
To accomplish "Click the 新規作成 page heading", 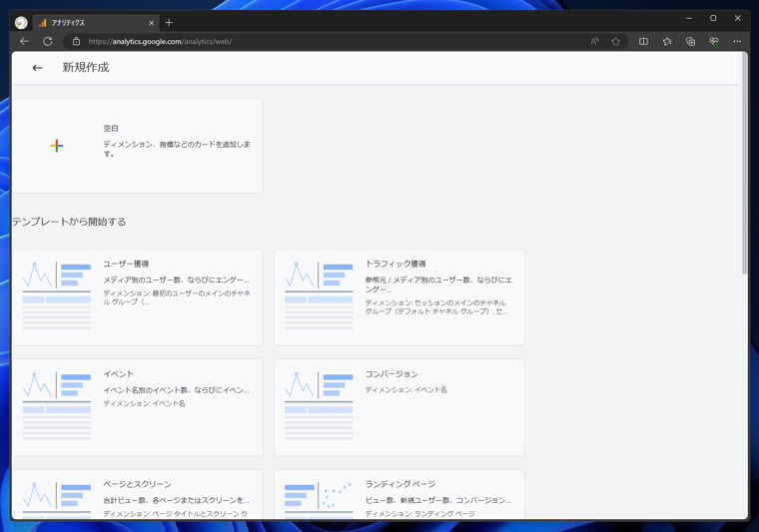I will (86, 67).
